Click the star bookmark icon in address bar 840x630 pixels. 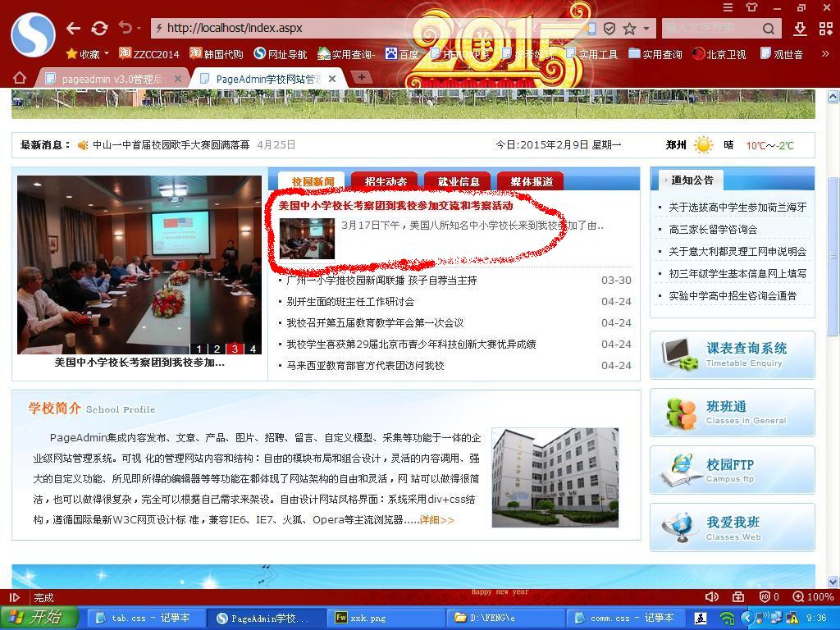pyautogui.click(x=629, y=29)
